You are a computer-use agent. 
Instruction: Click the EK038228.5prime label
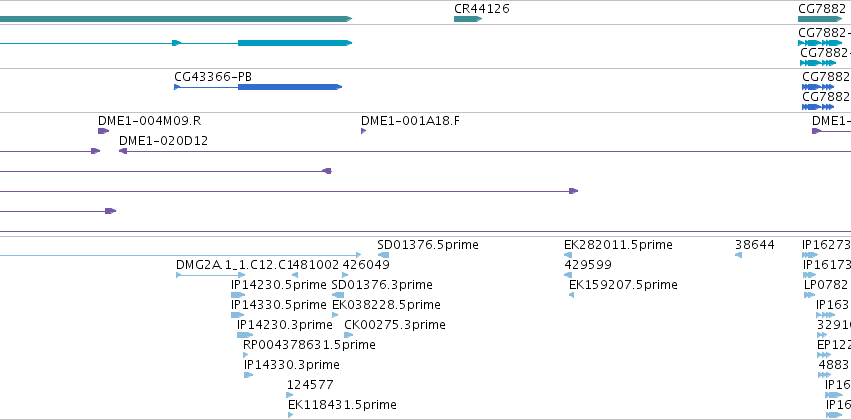point(386,305)
